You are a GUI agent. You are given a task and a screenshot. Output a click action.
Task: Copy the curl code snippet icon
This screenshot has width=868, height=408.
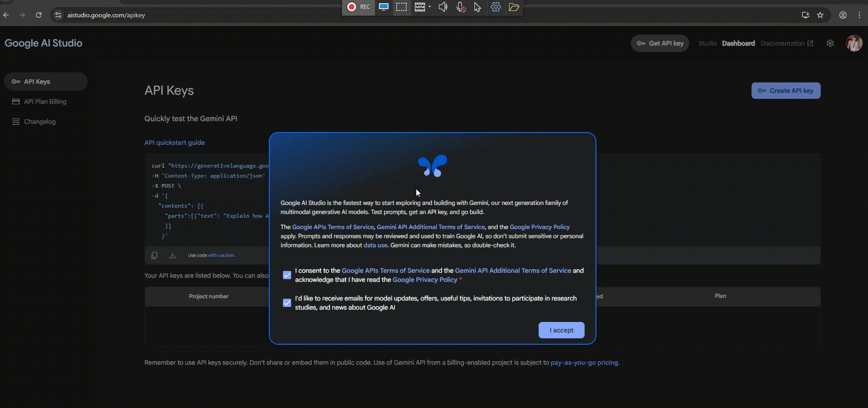tap(154, 255)
